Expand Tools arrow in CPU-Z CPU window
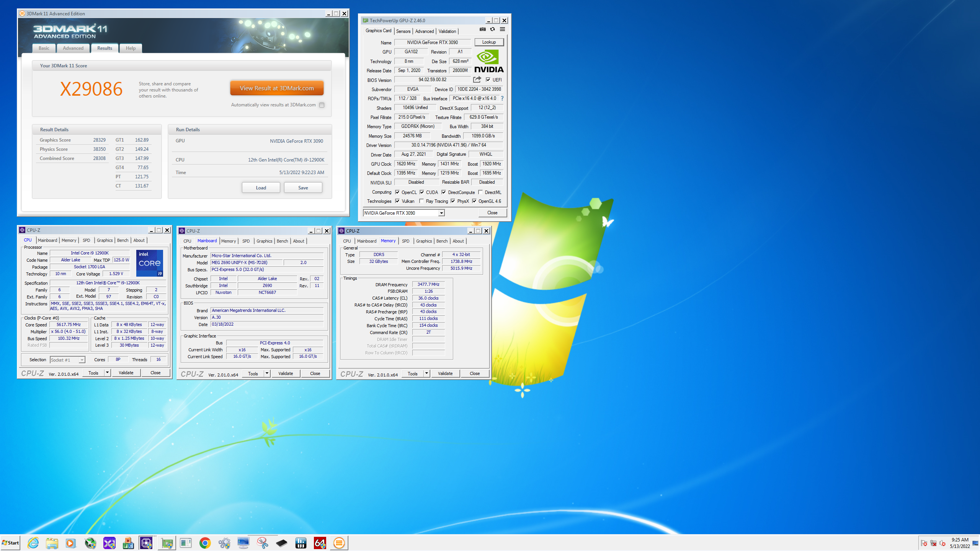The height and width of the screenshot is (551, 980). click(x=108, y=373)
